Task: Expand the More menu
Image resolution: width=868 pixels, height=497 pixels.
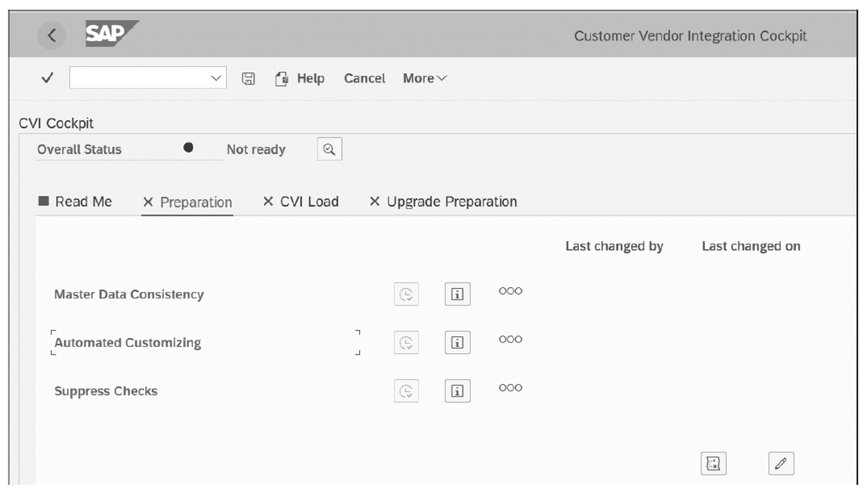Action: click(x=424, y=78)
